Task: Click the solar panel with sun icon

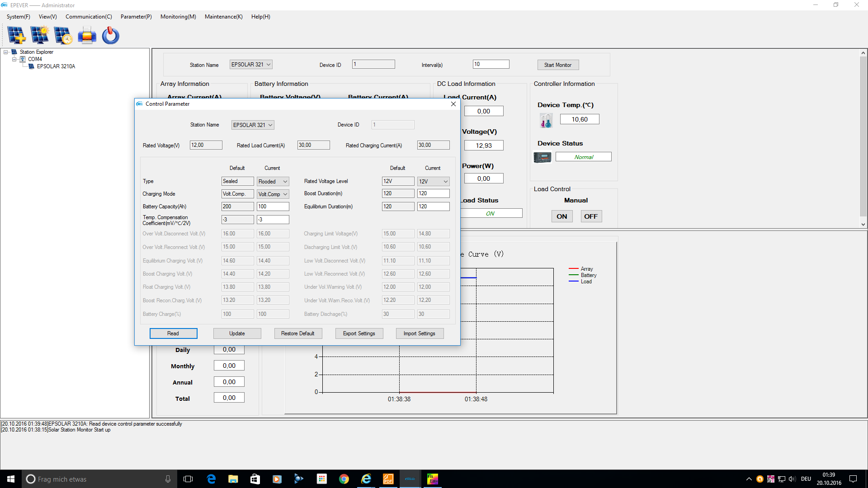Action: point(40,35)
